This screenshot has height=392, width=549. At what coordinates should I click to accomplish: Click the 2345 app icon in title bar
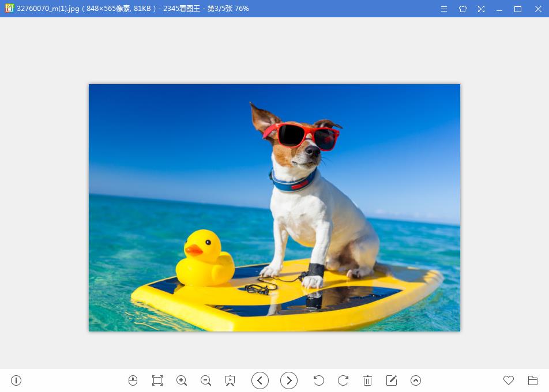coord(8,9)
